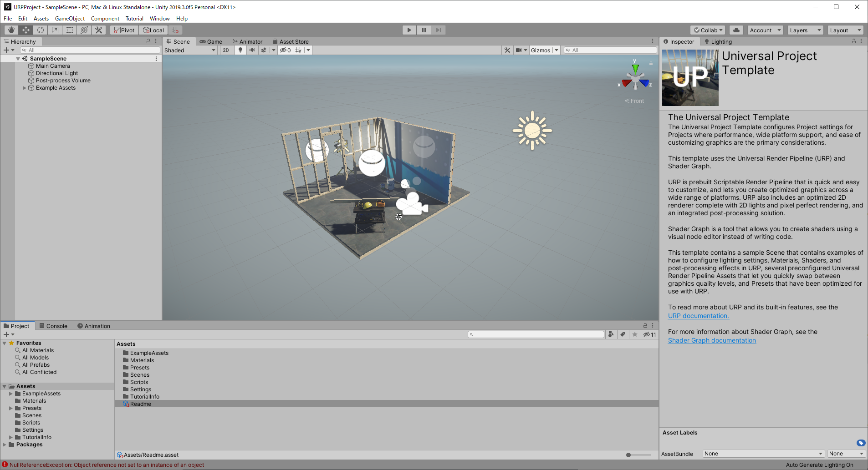Switch to the Asset Store tab
This screenshot has height=470, width=868.
pyautogui.click(x=291, y=41)
